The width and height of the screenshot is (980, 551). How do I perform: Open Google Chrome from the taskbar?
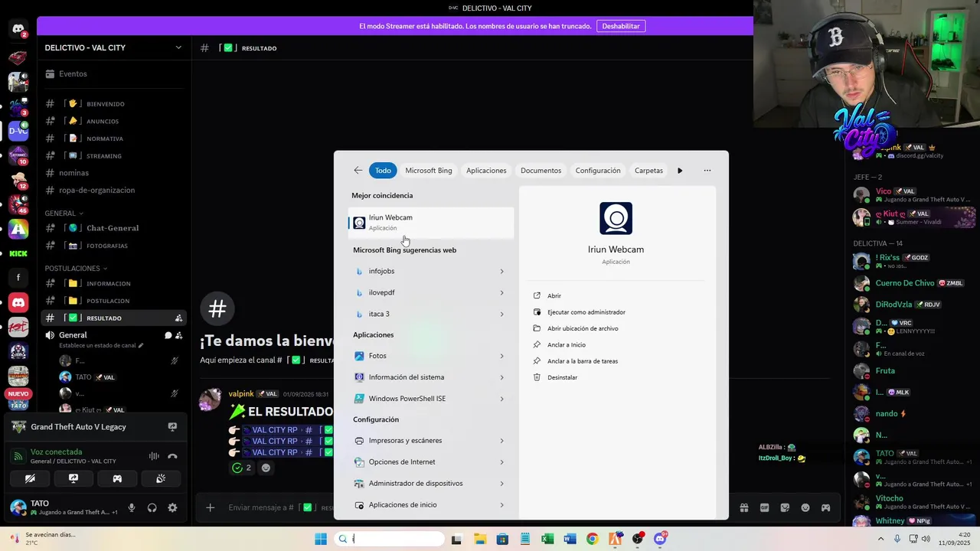593,539
